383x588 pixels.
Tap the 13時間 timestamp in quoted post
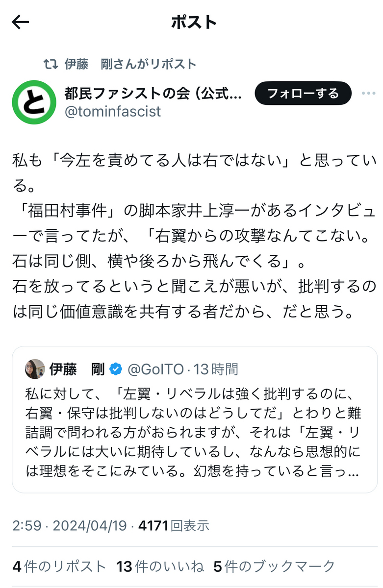[x=216, y=369]
